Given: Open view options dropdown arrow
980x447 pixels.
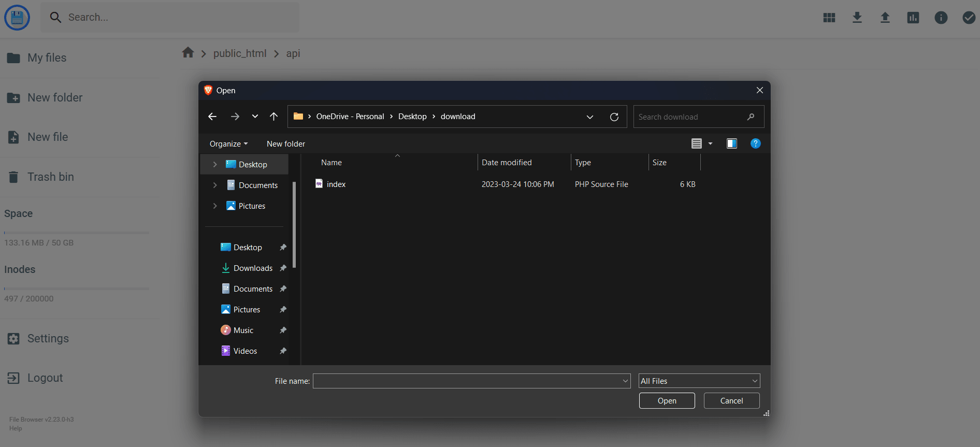Looking at the screenshot, I should 711,143.
